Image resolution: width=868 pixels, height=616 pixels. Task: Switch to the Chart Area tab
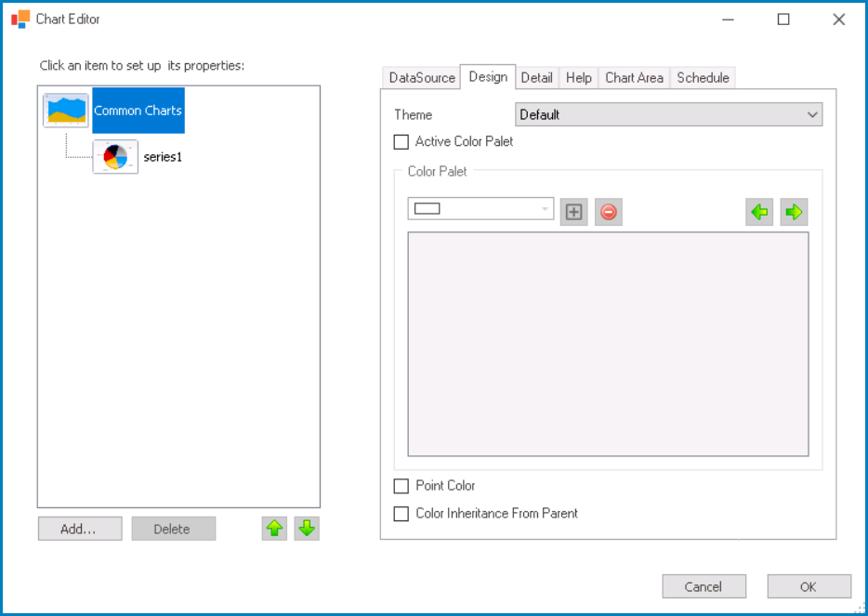635,77
